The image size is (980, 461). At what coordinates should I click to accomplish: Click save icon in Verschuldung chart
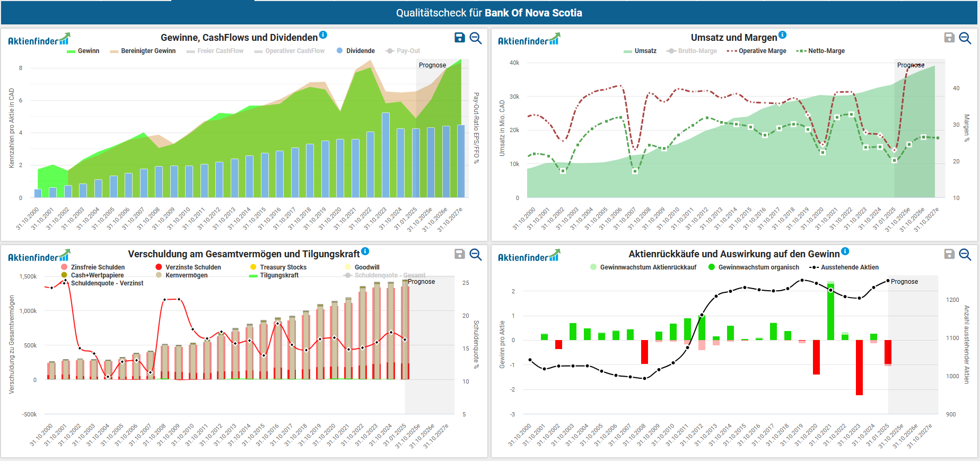(460, 254)
